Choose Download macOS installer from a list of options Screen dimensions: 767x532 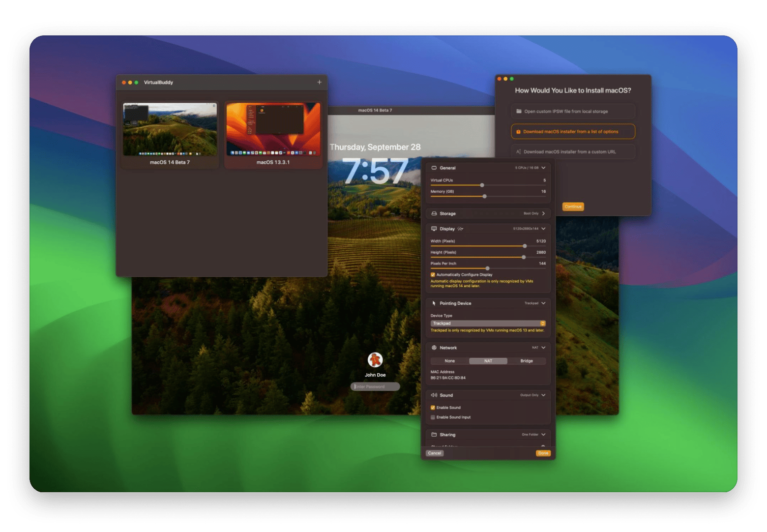pos(573,132)
